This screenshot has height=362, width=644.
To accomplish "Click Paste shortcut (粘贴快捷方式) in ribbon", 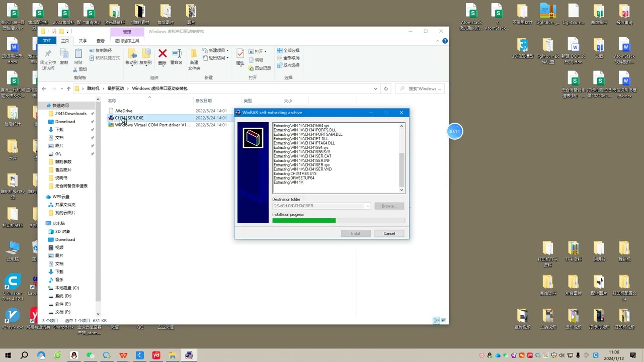I will pos(104,58).
